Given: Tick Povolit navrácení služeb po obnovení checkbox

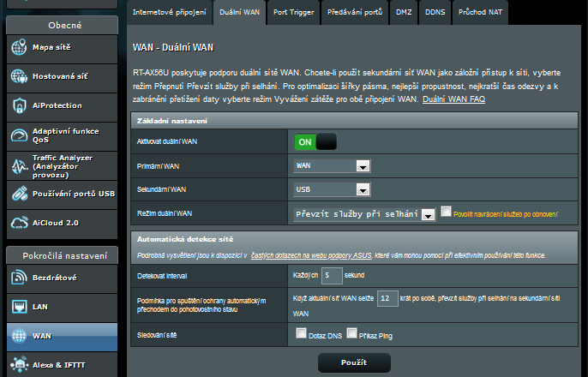Looking at the screenshot, I should pos(446,212).
